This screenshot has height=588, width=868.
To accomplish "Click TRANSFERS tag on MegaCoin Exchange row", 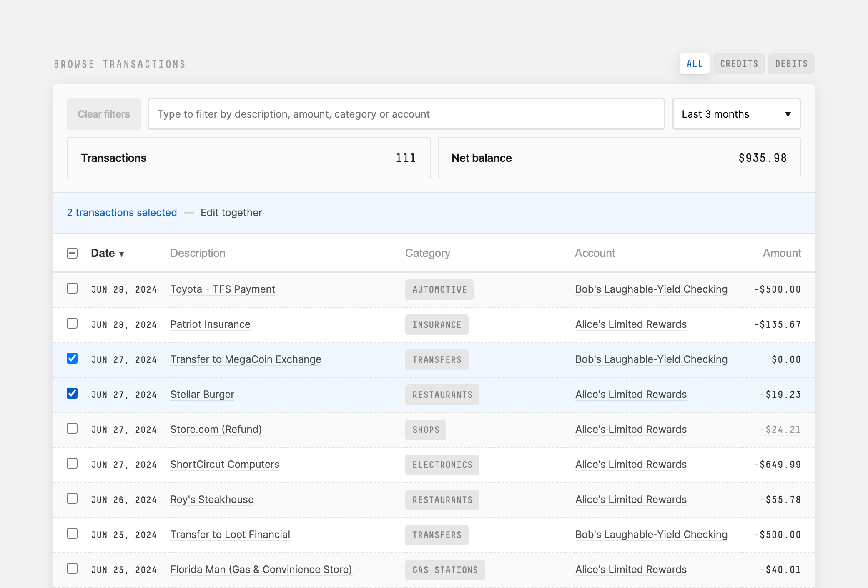I will [x=437, y=360].
